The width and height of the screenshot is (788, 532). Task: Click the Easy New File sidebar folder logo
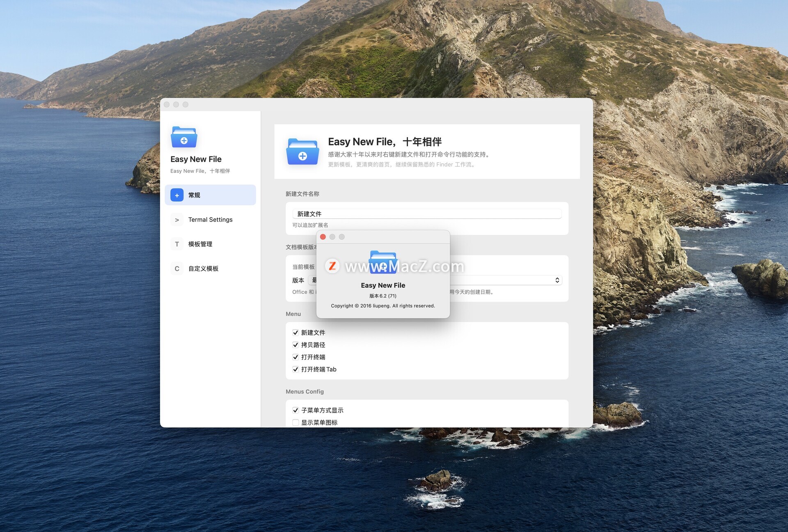click(x=184, y=137)
